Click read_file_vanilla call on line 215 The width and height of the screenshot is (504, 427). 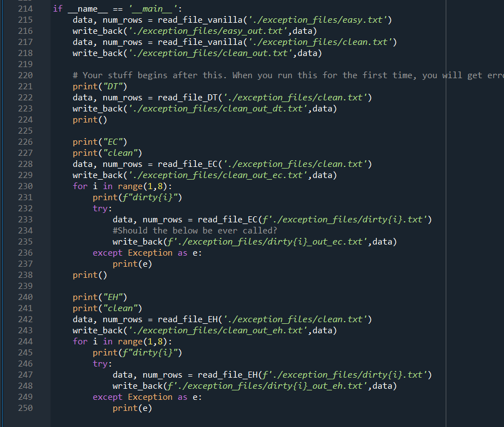click(x=275, y=20)
